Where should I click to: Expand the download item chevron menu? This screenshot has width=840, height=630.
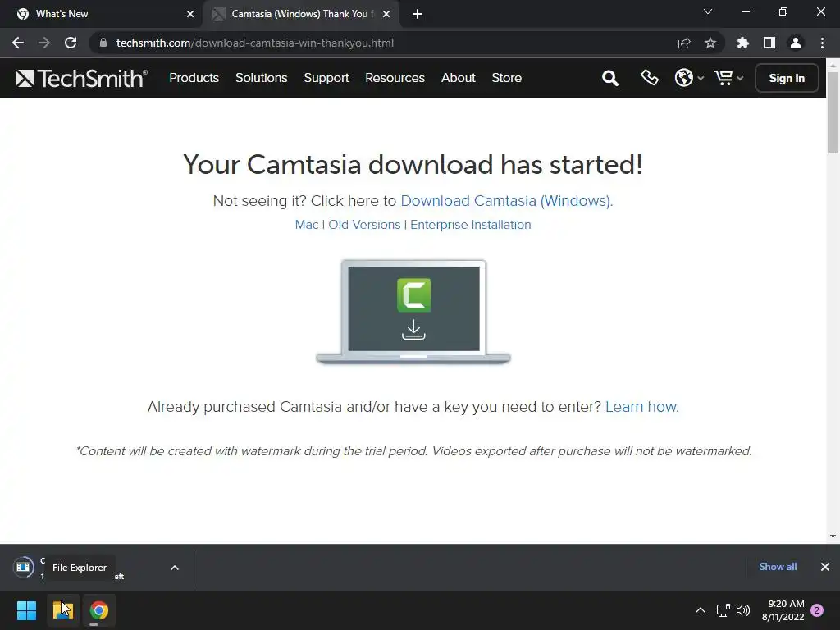(x=175, y=568)
